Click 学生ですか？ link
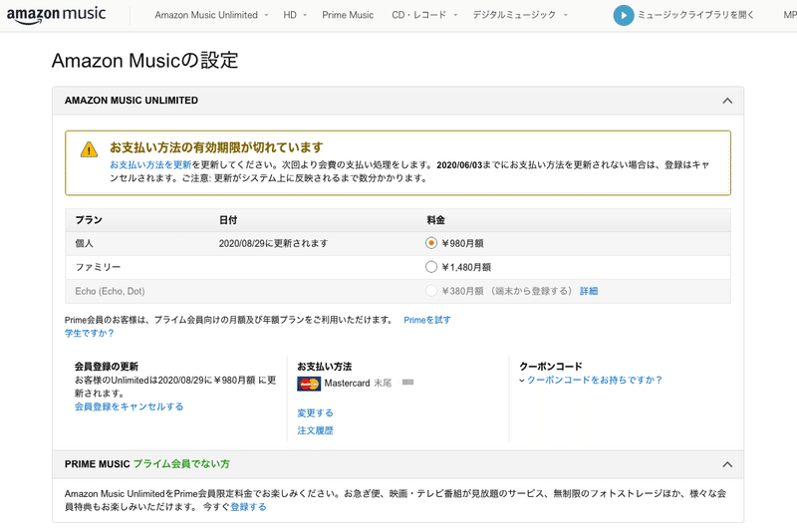The width and height of the screenshot is (797, 532). 90,334
